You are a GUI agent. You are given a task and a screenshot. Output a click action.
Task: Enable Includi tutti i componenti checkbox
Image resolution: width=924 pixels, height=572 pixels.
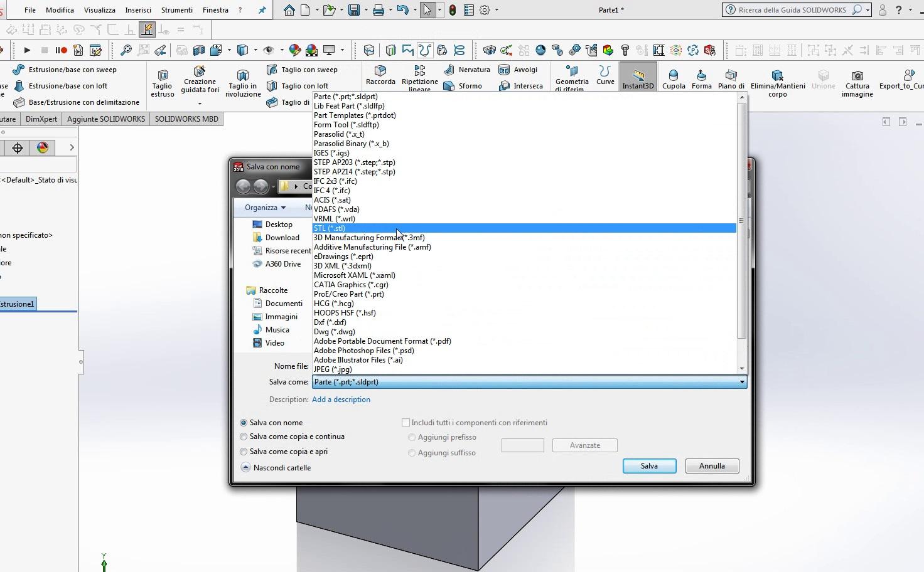tap(406, 423)
